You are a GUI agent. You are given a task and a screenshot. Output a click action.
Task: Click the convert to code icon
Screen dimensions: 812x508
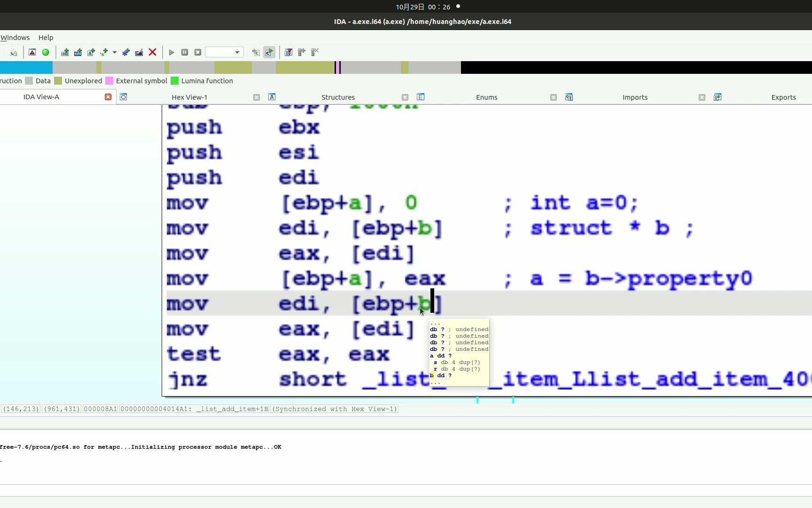pos(65,52)
